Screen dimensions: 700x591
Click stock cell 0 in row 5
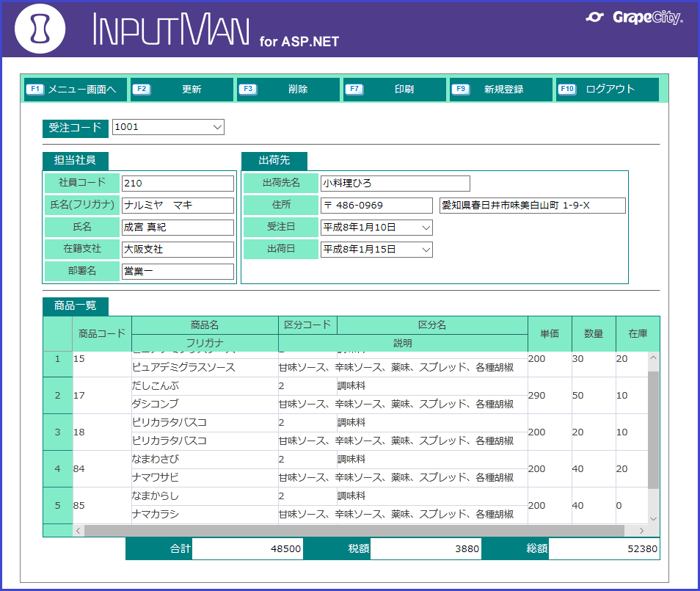pyautogui.click(x=632, y=505)
